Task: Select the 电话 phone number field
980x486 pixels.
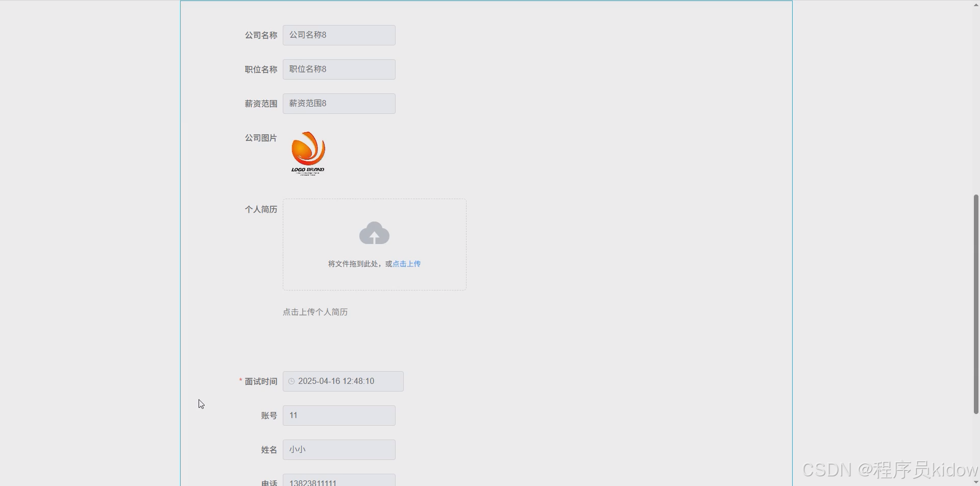Action: click(x=338, y=482)
